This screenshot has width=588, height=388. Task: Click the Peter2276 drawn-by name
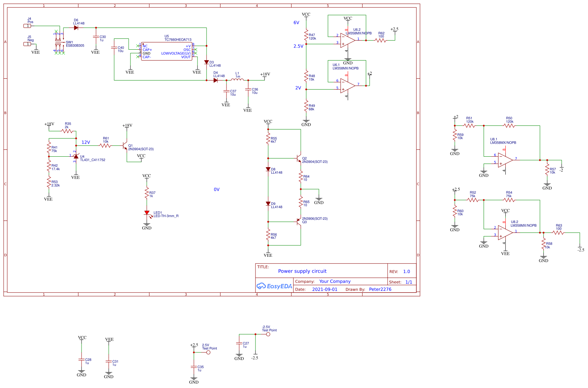click(x=379, y=289)
